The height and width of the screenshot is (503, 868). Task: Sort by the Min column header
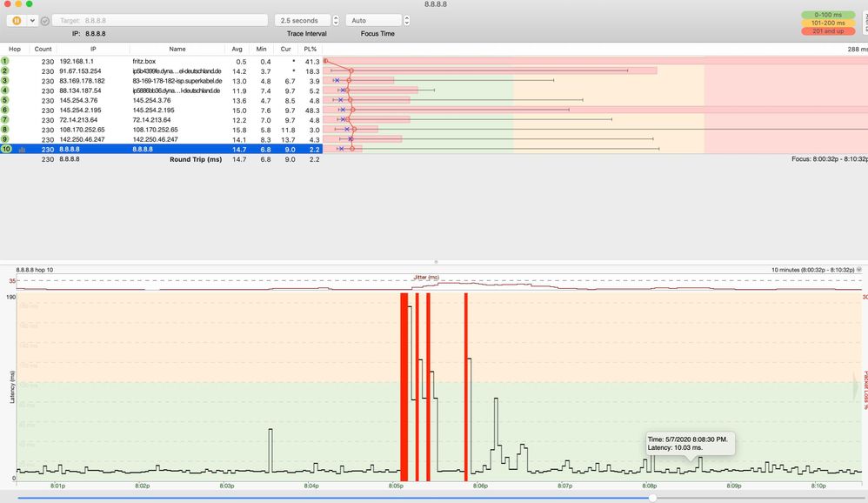pos(261,49)
